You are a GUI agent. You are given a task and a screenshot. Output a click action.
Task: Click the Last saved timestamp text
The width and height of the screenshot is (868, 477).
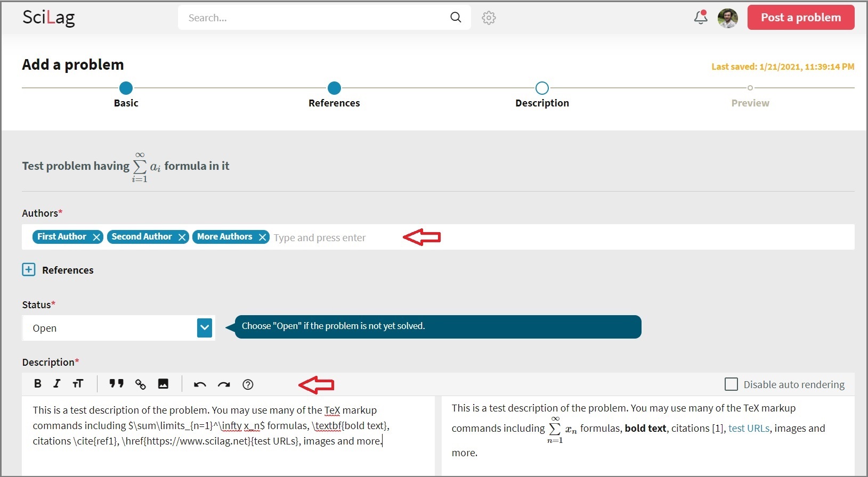[x=783, y=67]
